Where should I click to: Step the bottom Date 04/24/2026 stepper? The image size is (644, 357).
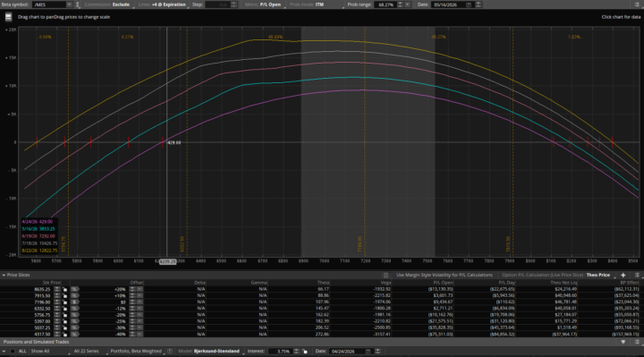coord(377,352)
